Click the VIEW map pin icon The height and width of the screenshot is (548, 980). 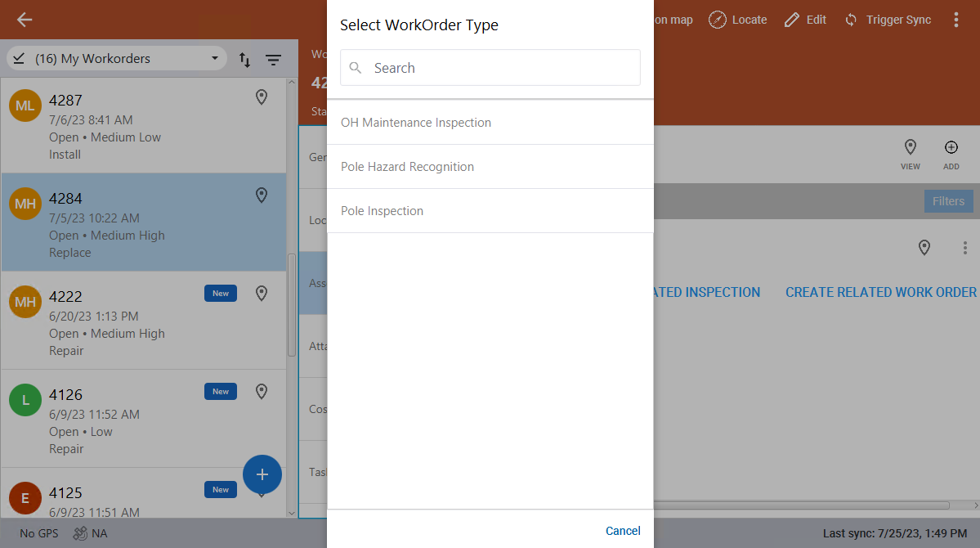[910, 148]
